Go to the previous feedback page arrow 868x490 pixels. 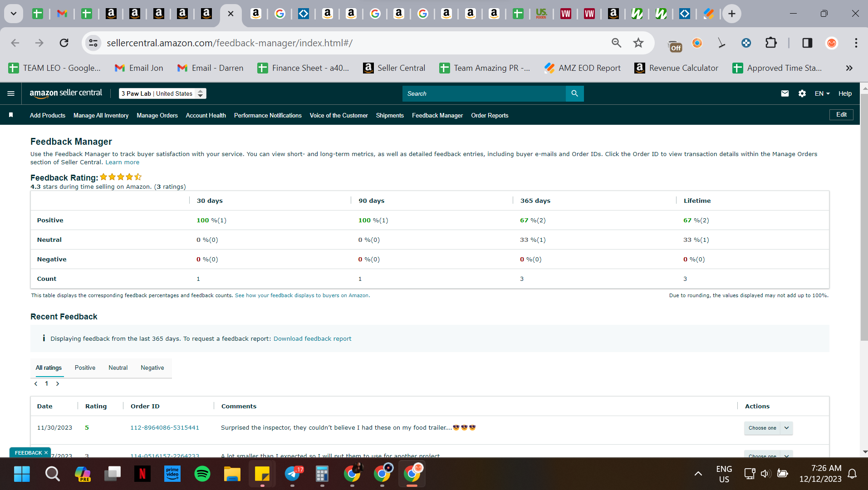point(36,384)
